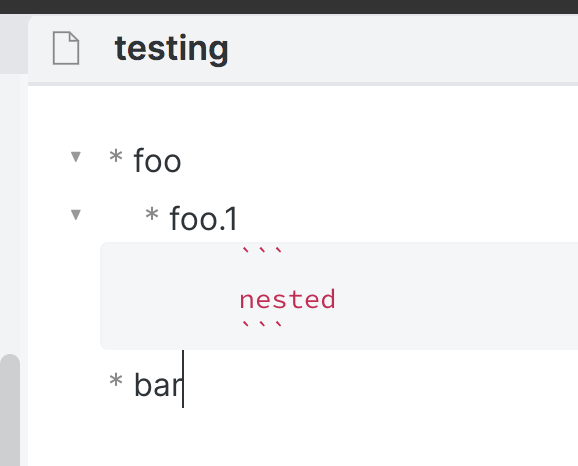Click the header bar right of 'testing'
Screen dimensions: 578x466
pos(404,49)
